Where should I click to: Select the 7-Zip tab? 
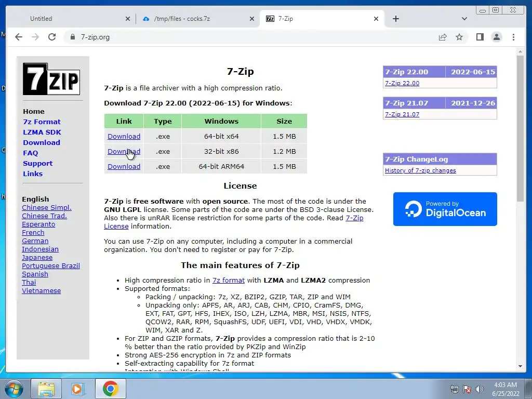click(322, 19)
